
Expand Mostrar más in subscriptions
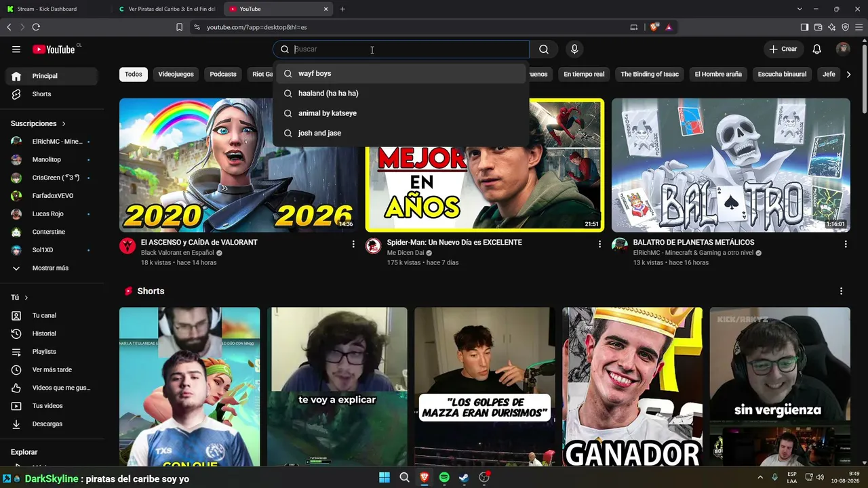pos(50,268)
